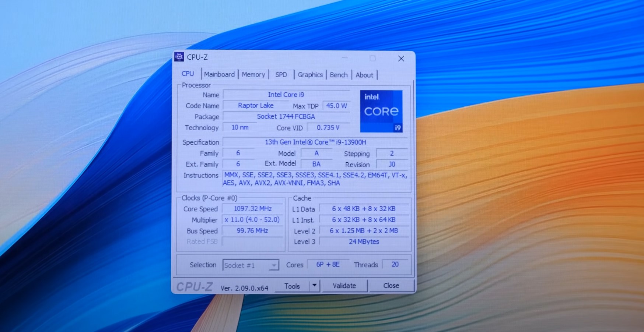Expand the Tools dropdown arrow

click(314, 286)
